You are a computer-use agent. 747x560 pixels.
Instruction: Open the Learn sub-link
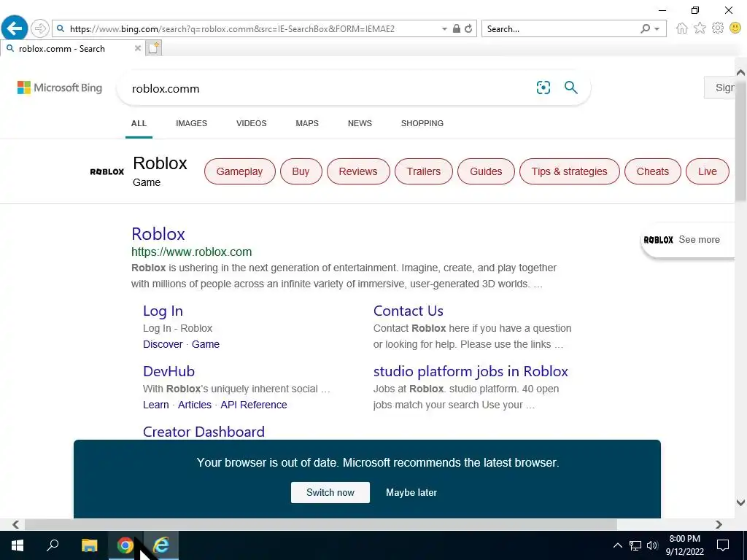point(156,405)
